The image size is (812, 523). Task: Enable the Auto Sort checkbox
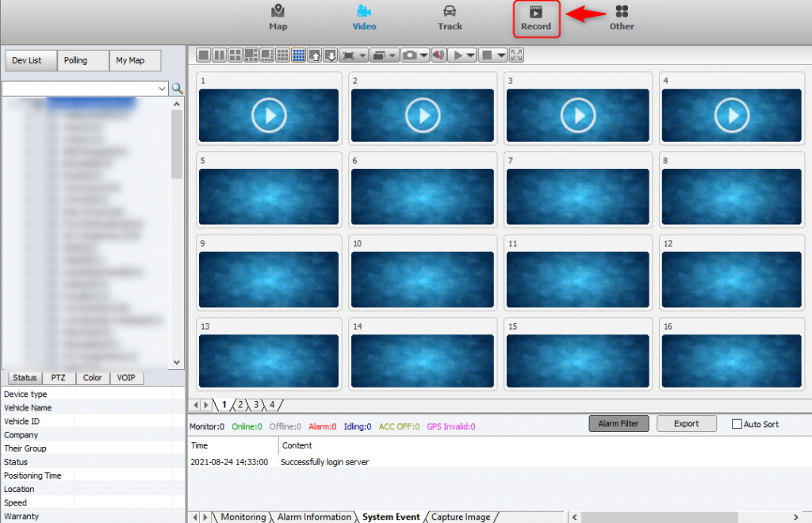click(x=737, y=425)
